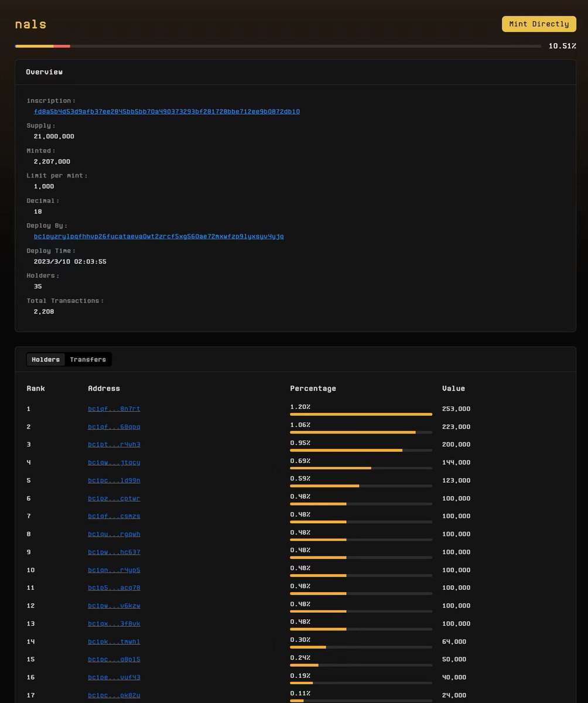Image resolution: width=588 pixels, height=703 pixels.
Task: Open rank 10 holder address link
Action: coord(114,569)
